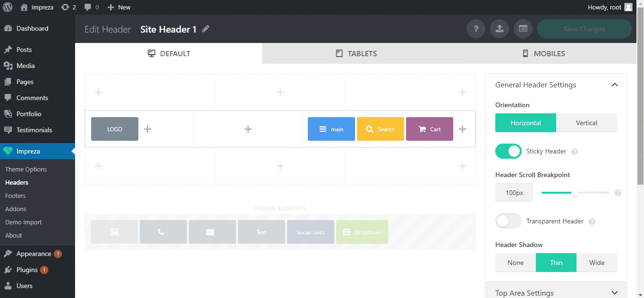Select the yellow Search element
Screen dimensions: 644x298
(381, 129)
